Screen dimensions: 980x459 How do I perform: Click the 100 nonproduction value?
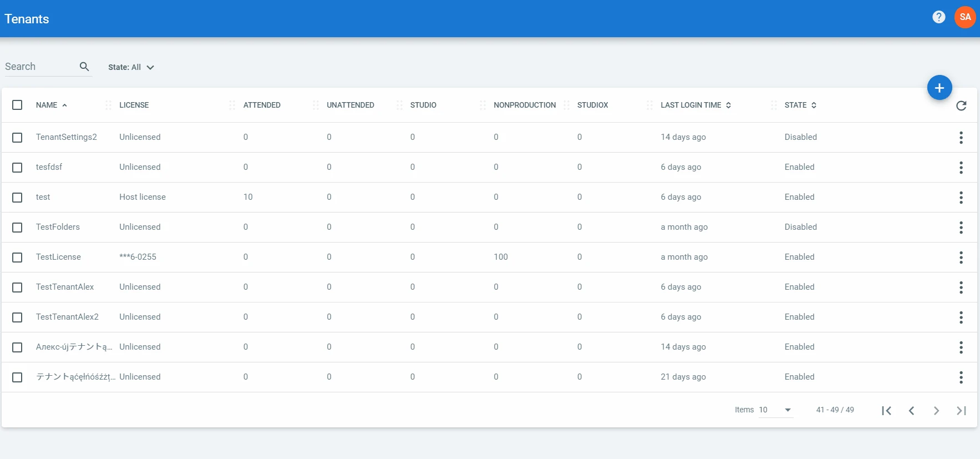pos(501,257)
